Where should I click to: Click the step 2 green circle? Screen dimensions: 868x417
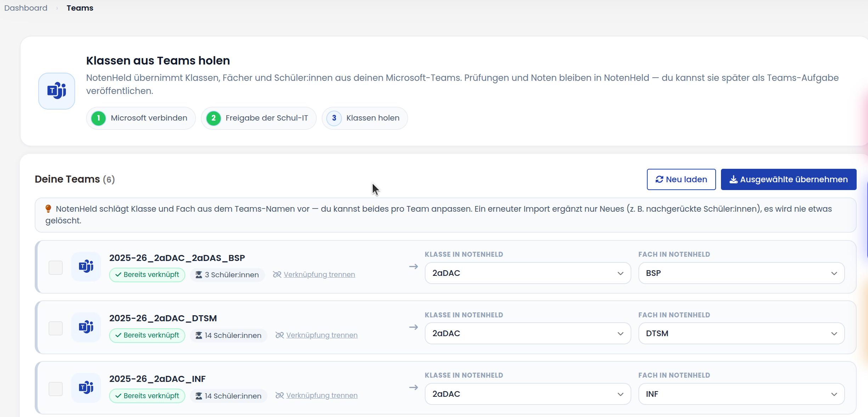pos(214,118)
